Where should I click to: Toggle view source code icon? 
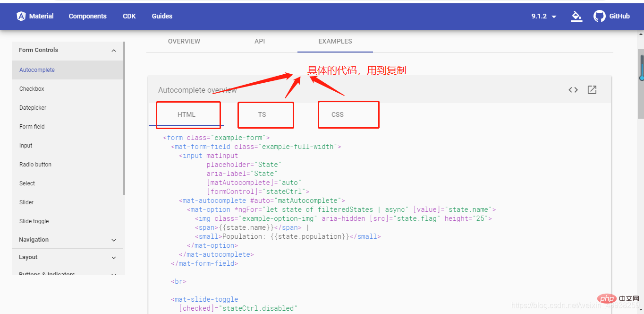573,90
